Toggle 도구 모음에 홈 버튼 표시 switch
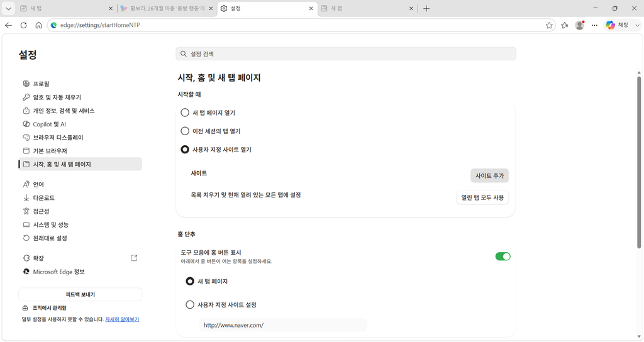The image size is (644, 342). [502, 256]
